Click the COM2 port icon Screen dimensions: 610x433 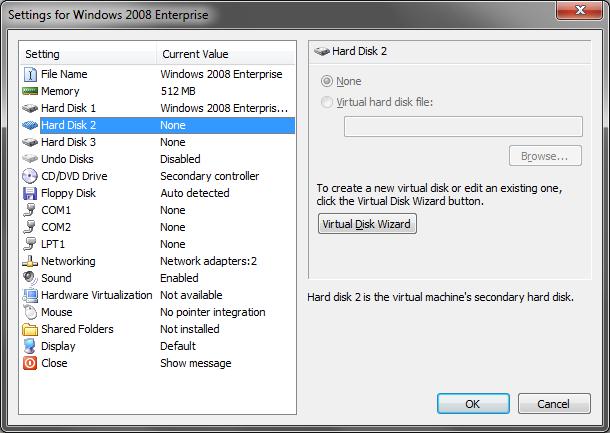tap(30, 227)
